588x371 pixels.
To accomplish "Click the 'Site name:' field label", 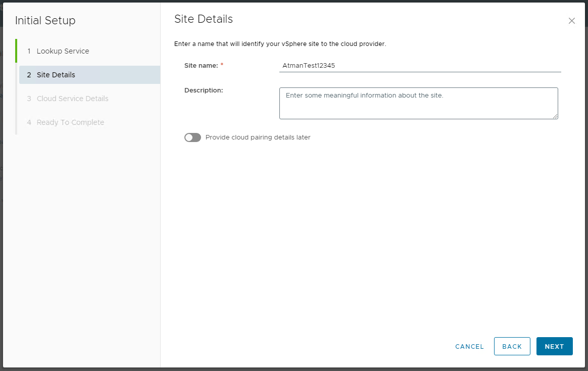I will point(201,65).
